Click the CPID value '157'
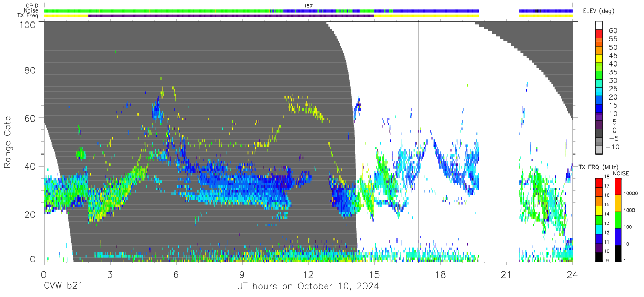 [308, 6]
